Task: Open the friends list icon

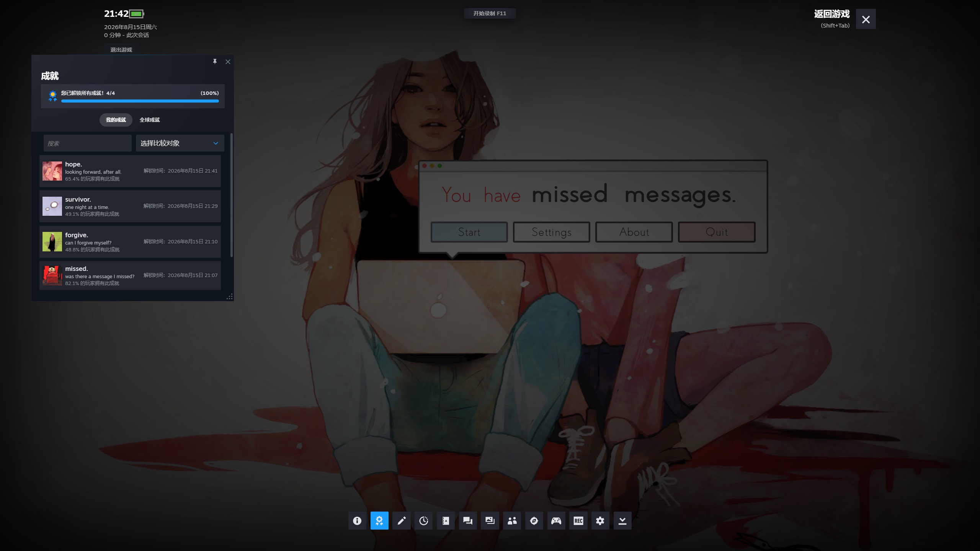Action: (x=512, y=521)
